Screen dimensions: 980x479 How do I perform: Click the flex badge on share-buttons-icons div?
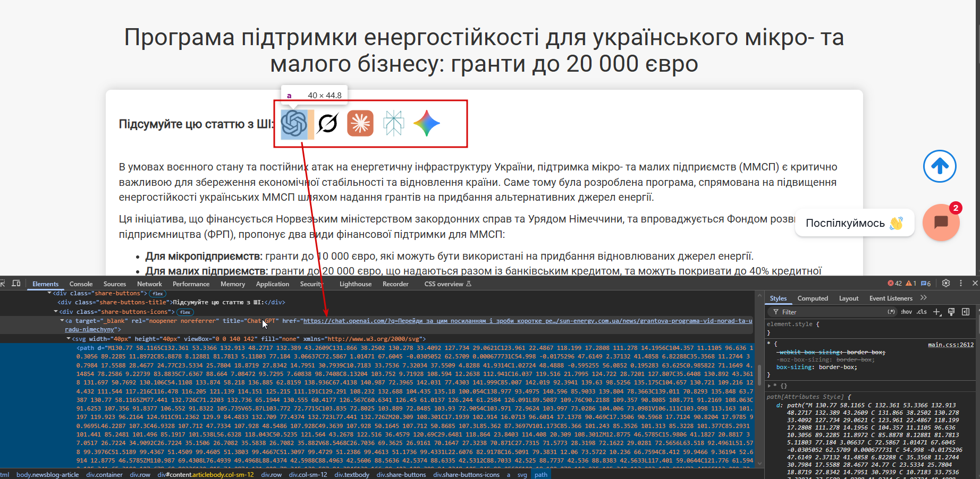click(x=185, y=312)
